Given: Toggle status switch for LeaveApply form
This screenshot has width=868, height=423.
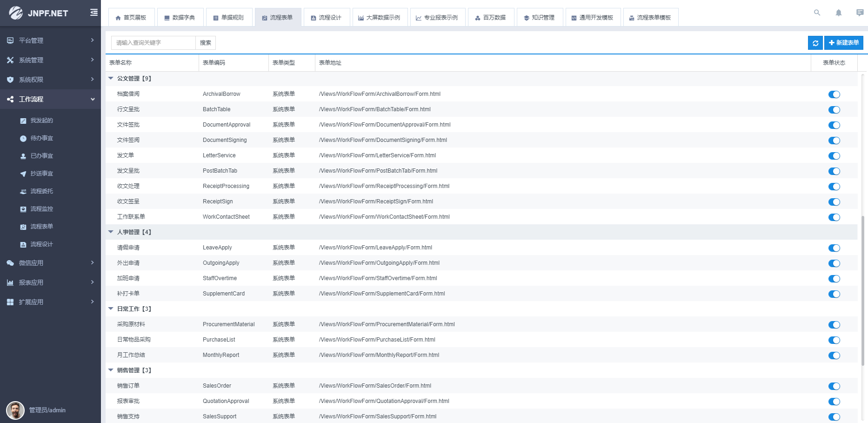Looking at the screenshot, I should pyautogui.click(x=834, y=248).
